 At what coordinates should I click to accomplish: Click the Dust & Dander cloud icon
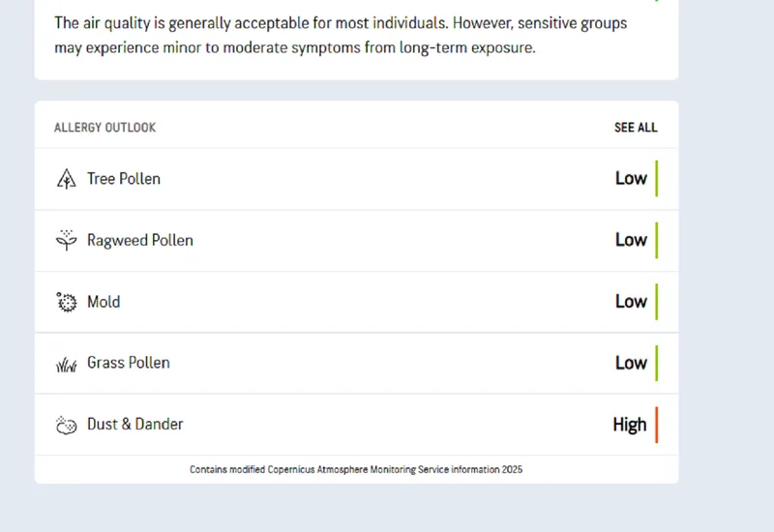pyautogui.click(x=66, y=425)
